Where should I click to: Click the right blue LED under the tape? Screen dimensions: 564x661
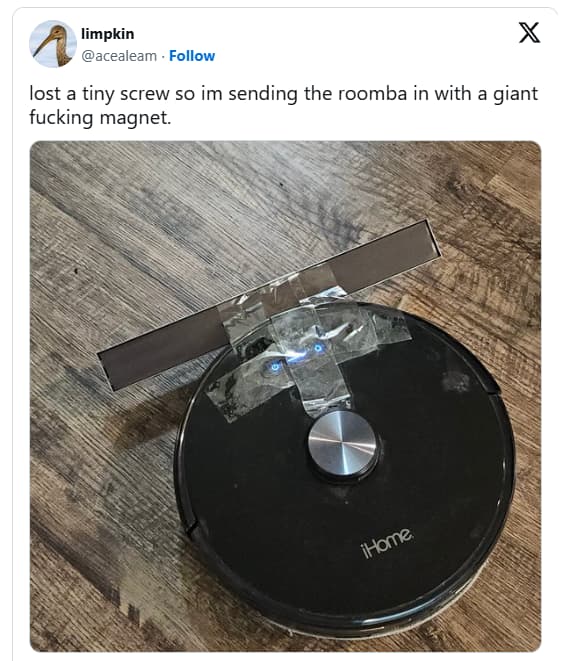318,348
